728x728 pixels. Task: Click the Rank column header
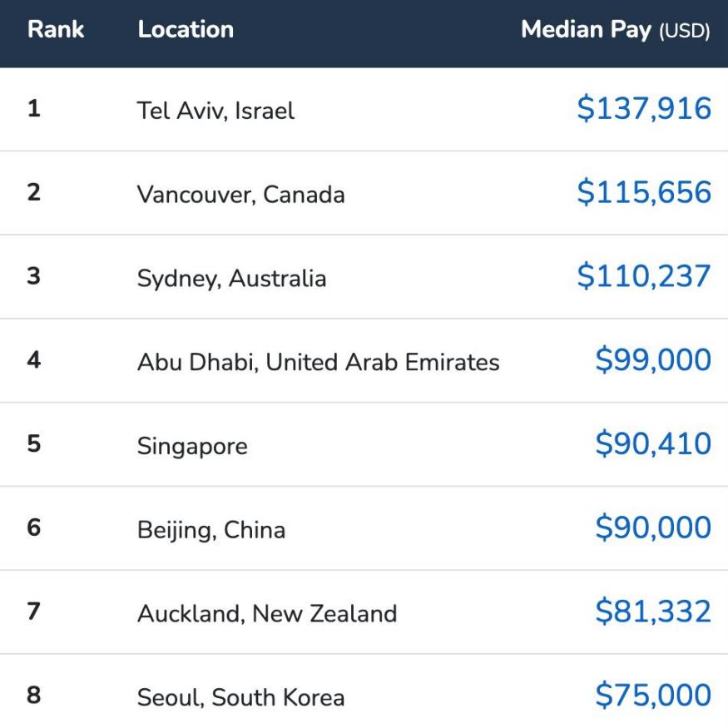(56, 29)
